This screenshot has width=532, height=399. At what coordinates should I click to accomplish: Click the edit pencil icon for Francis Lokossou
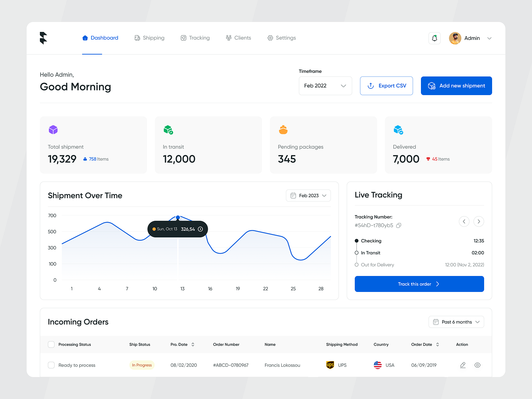pos(463,365)
